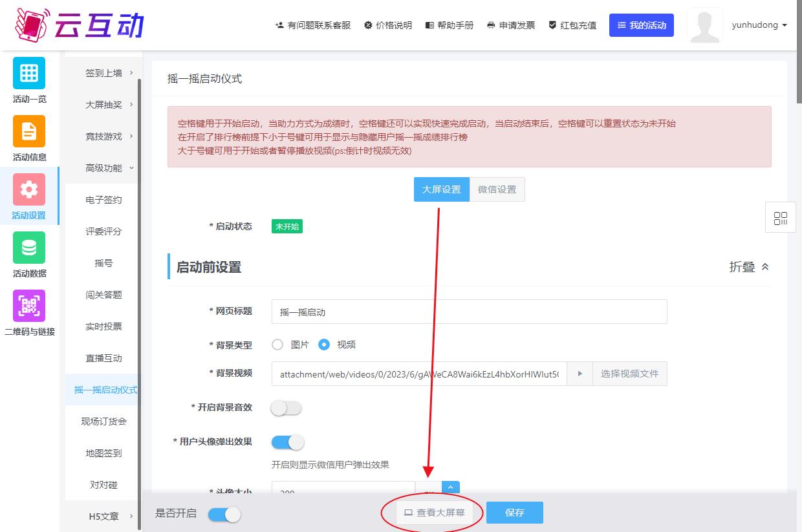This screenshot has width=802, height=532.
Task: Open the 活动信息 document icon
Action: [x=29, y=131]
